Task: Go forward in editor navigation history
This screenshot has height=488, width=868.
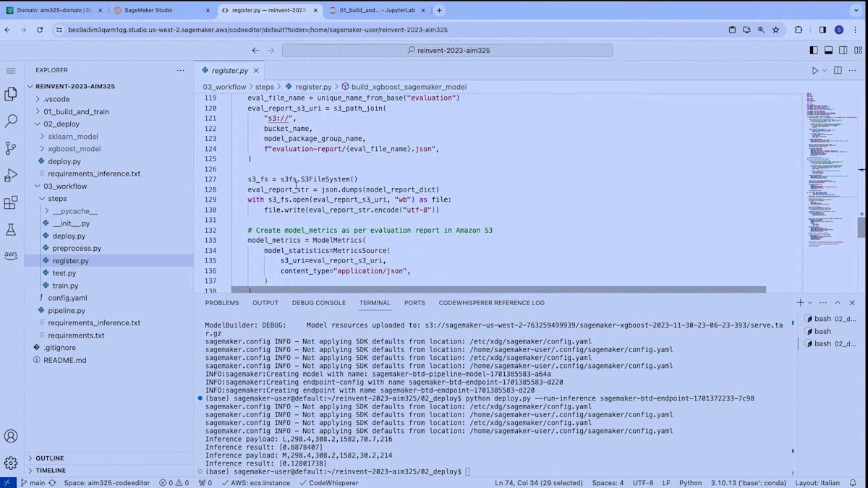Action: point(271,51)
